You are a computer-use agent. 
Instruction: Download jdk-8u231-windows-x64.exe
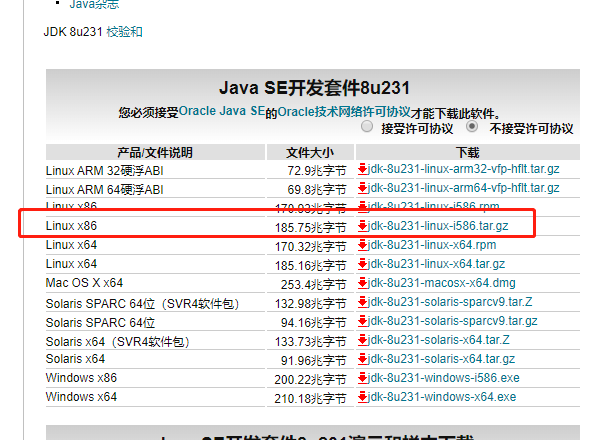442,397
